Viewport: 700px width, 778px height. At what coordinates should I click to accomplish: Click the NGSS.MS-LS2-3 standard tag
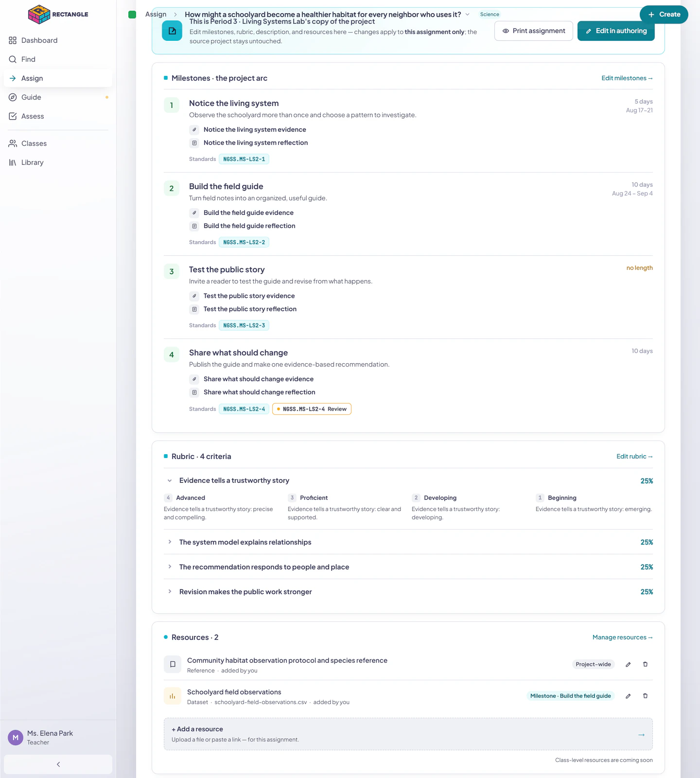pyautogui.click(x=244, y=326)
